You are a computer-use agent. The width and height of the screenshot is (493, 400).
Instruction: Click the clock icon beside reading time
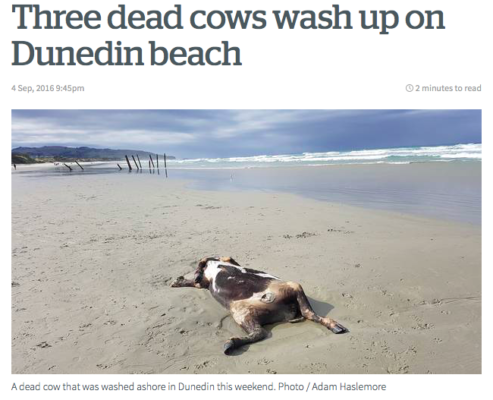pyautogui.click(x=409, y=88)
